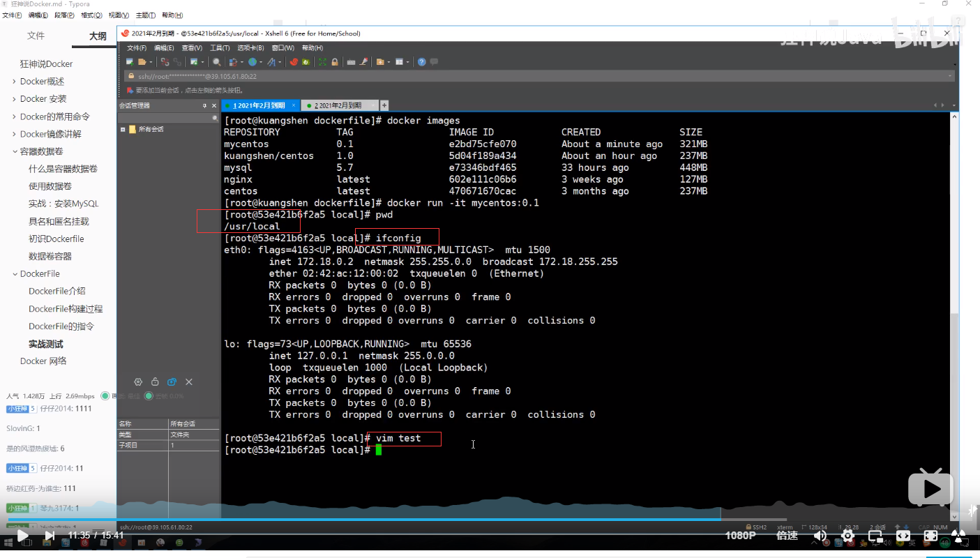The height and width of the screenshot is (558, 980).
Task: Open Xshell 文件(F) menu
Action: [137, 48]
